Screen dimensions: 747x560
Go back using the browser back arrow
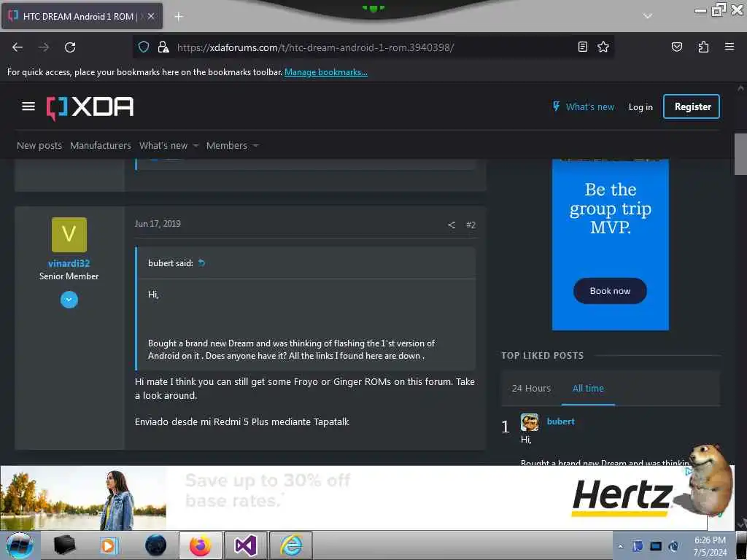click(18, 47)
